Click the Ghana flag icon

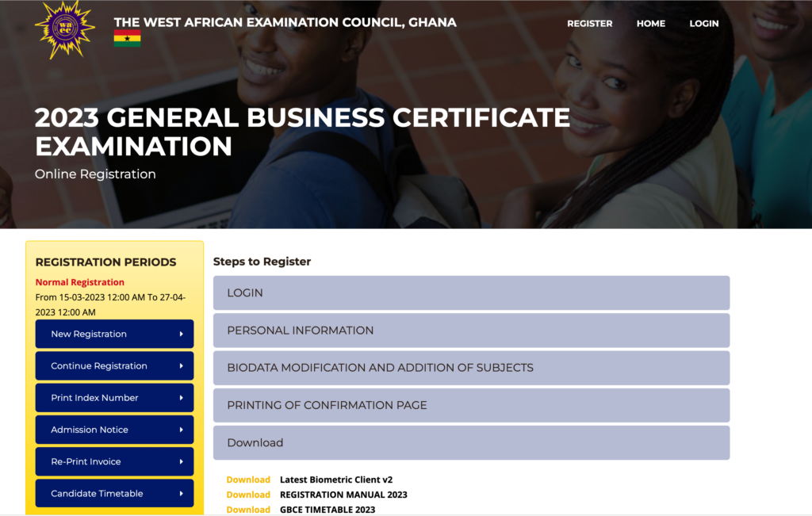(x=128, y=38)
